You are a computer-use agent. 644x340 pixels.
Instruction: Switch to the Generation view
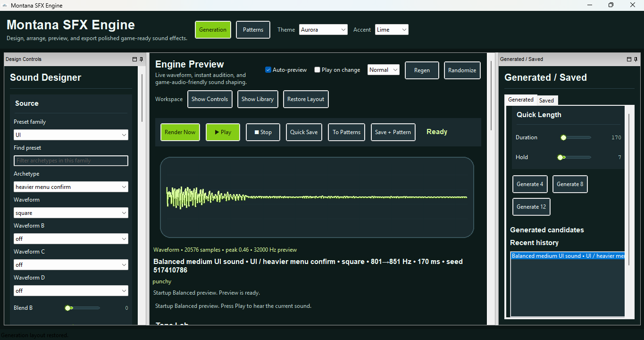(213, 30)
